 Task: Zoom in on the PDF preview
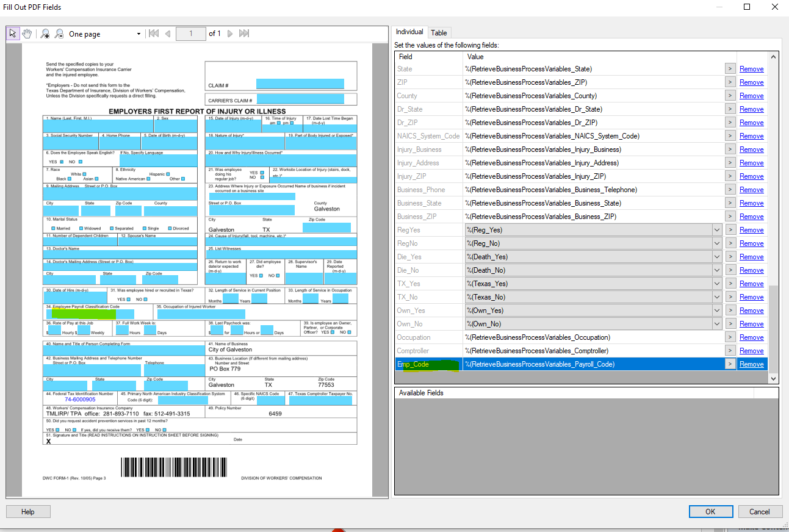(45, 34)
